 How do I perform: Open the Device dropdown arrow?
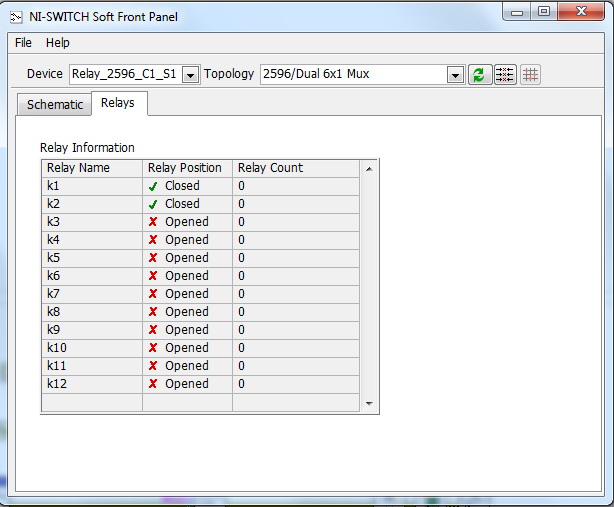190,74
